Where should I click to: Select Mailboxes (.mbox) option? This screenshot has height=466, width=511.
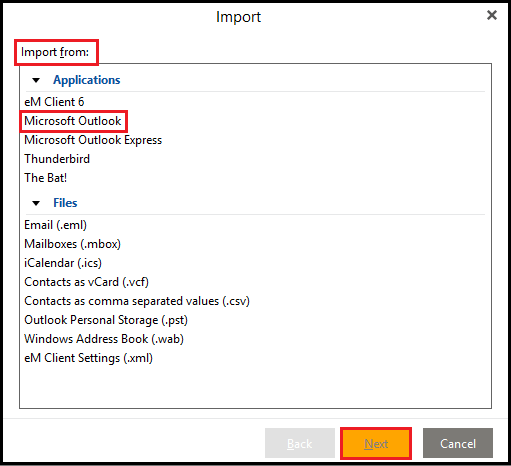click(x=73, y=244)
